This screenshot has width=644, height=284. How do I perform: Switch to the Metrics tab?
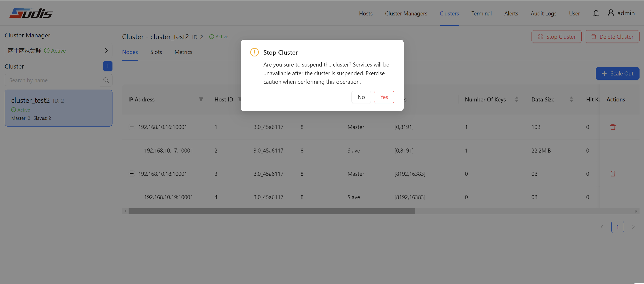pos(183,52)
